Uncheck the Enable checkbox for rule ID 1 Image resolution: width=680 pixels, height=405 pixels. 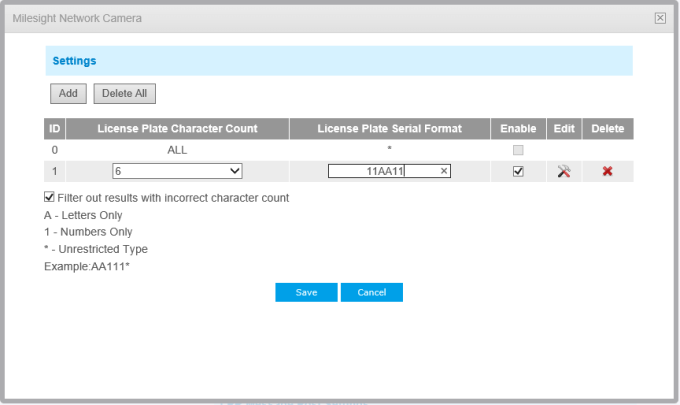[518, 171]
